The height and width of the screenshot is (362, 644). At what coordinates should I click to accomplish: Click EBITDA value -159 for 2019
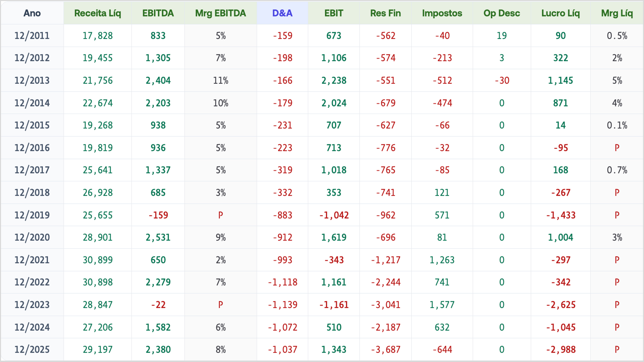(158, 215)
